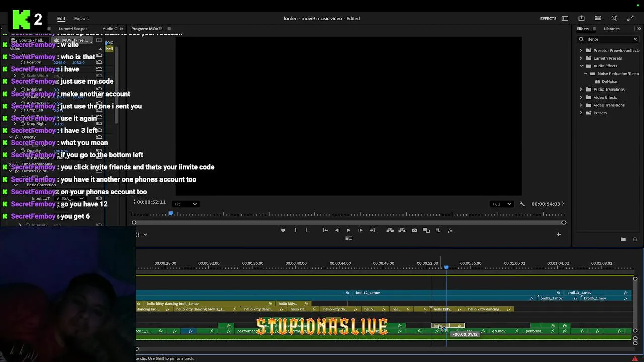Expand the Lumetri Presets folder

coord(581,58)
